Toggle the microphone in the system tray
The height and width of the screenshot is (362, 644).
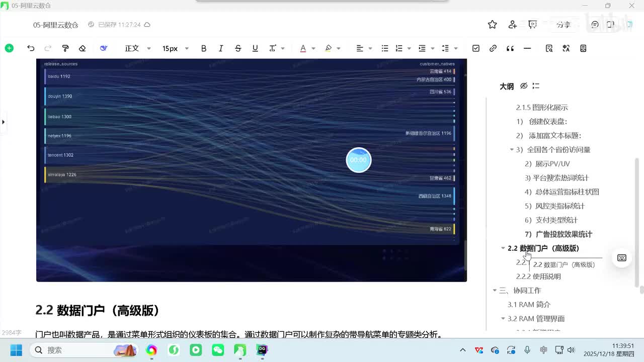tap(527, 350)
